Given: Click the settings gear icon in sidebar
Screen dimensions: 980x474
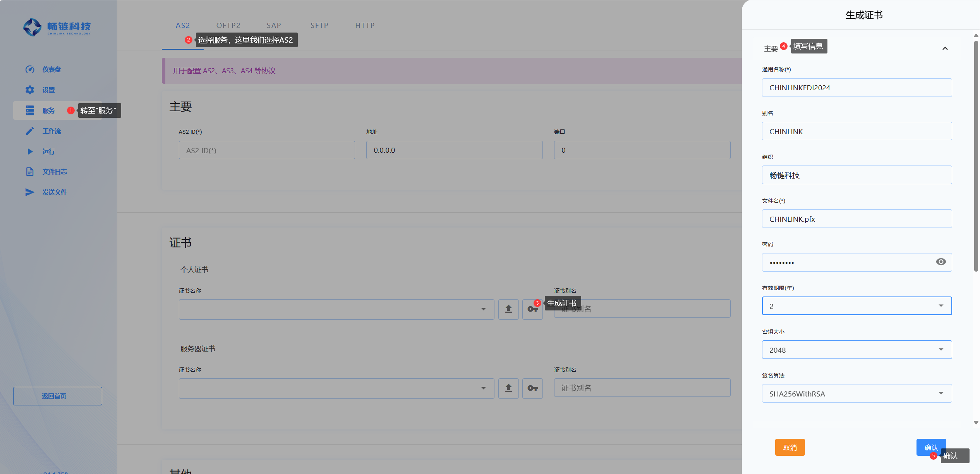Looking at the screenshot, I should [x=30, y=90].
